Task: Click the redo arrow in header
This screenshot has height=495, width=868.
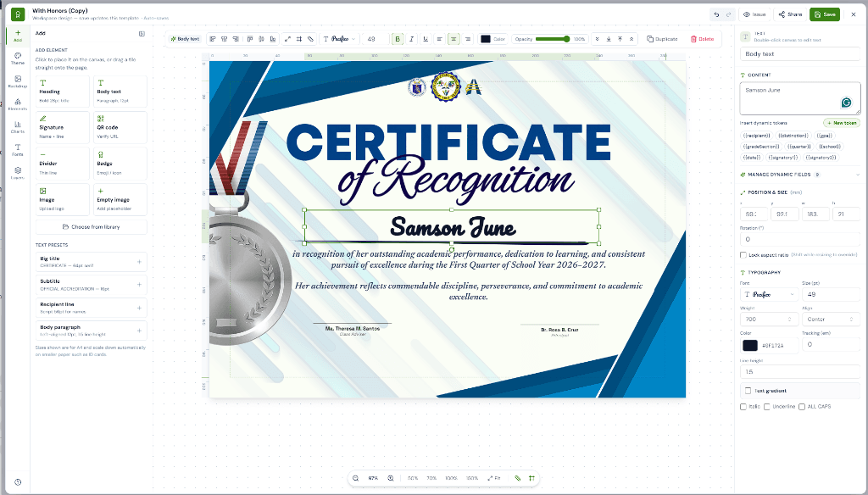Action: [728, 14]
